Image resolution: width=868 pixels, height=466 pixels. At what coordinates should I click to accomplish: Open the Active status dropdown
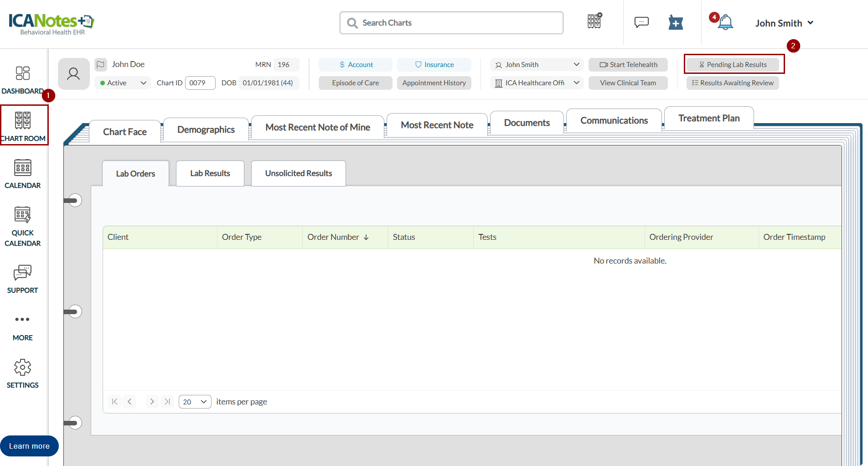click(x=123, y=83)
